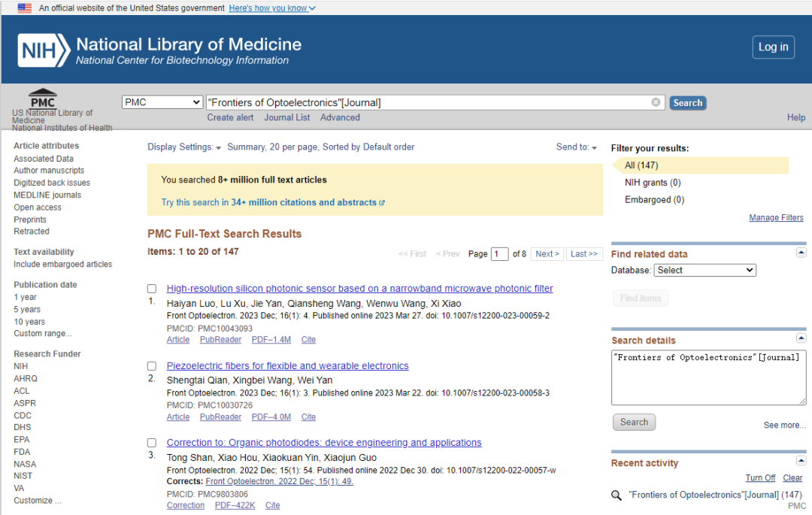812x515 pixels.
Task: Click the PMC building logo
Action: [x=42, y=98]
